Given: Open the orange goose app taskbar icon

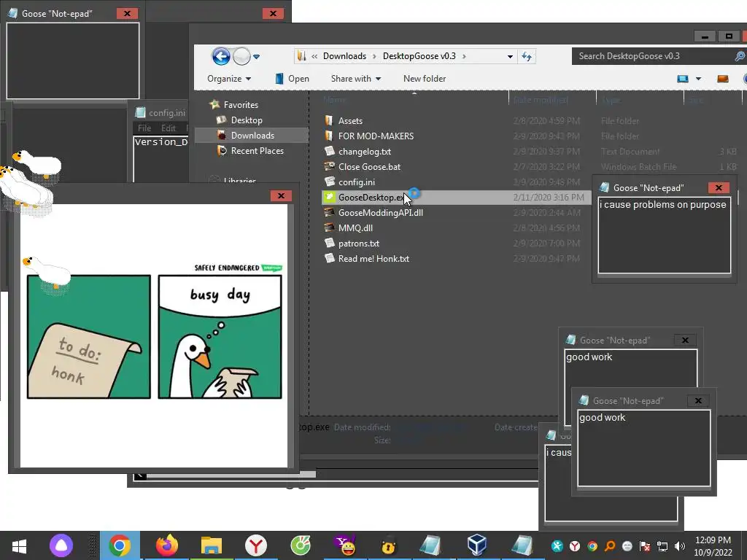Looking at the screenshot, I should click(388, 547).
